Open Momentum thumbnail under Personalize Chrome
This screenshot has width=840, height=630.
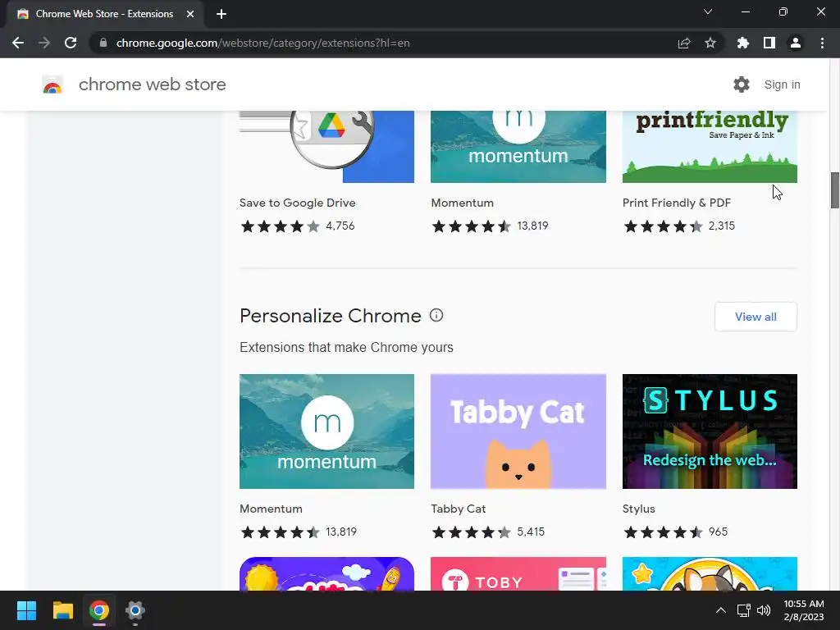[326, 431]
